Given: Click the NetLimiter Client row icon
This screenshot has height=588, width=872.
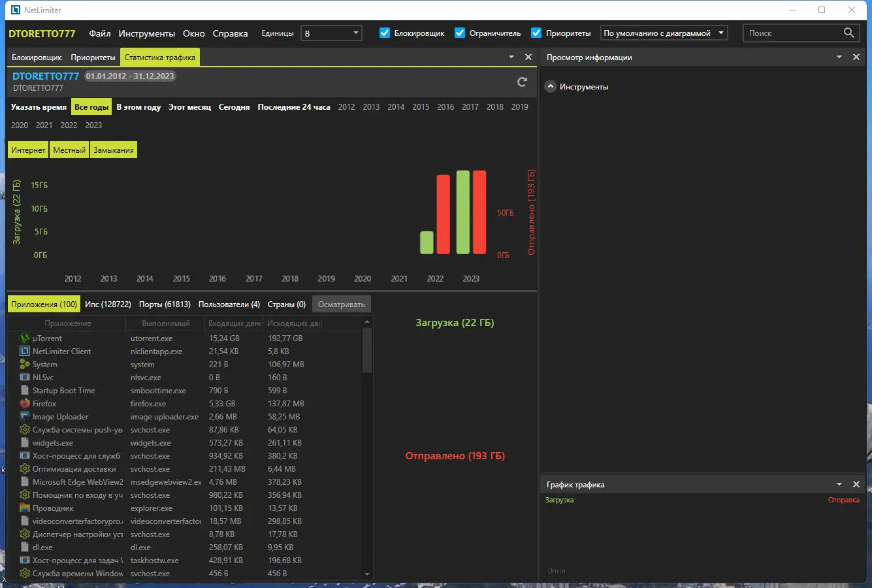Looking at the screenshot, I should click(25, 351).
